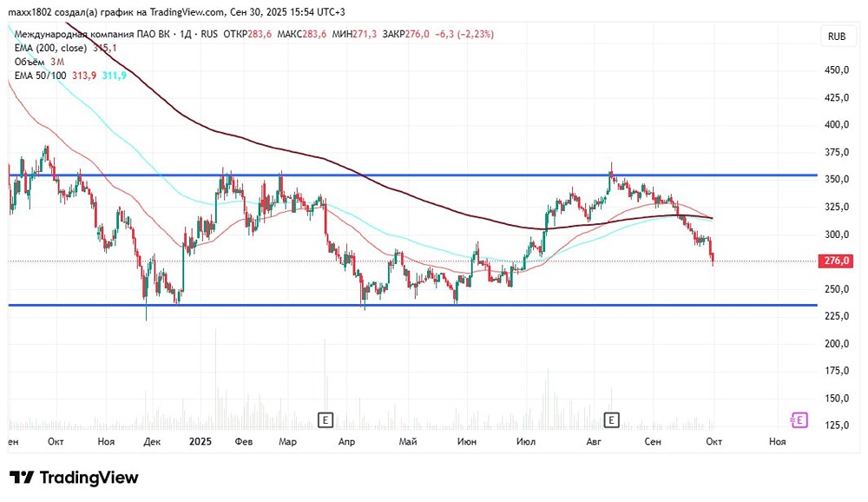Screen dimensions: 868x502
Task: Click the 300,0 price axis label
Action: 837,234
